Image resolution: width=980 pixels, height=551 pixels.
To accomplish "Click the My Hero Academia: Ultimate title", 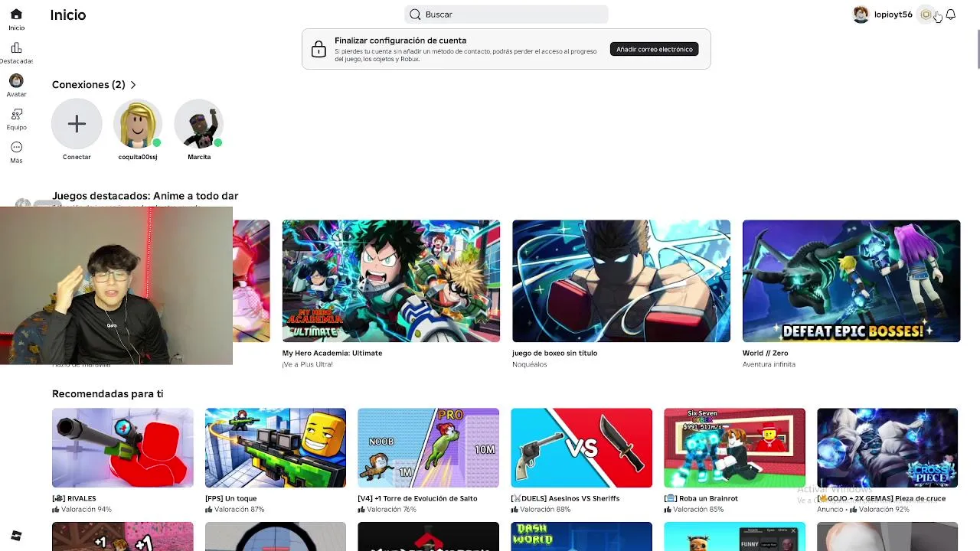I will (x=332, y=353).
